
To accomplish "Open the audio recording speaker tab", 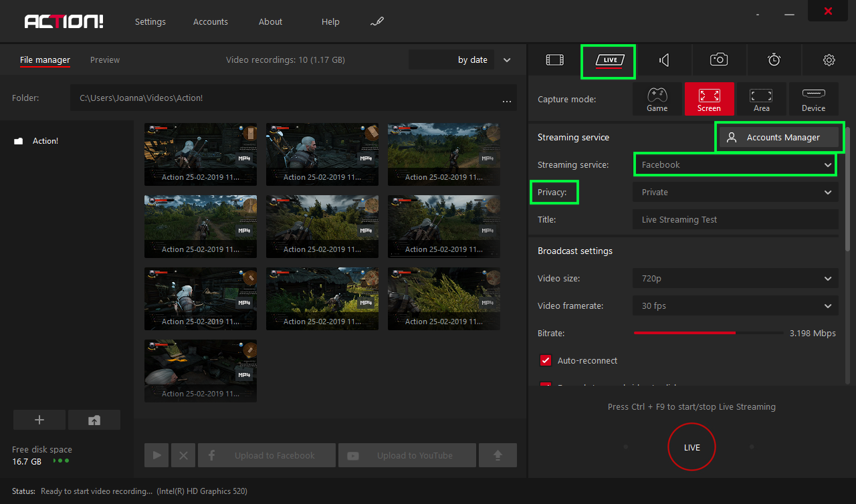I will click(664, 60).
